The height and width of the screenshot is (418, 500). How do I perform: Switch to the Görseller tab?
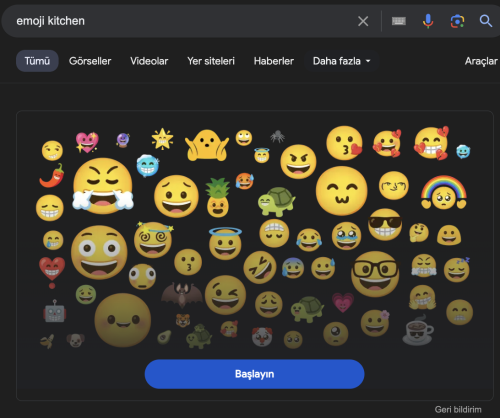[90, 61]
